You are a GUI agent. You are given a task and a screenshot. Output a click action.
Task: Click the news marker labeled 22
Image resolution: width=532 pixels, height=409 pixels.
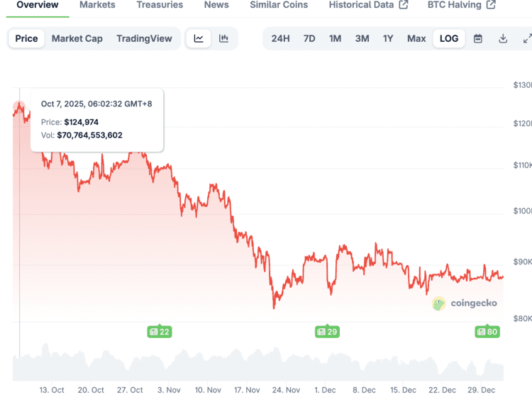click(x=160, y=331)
